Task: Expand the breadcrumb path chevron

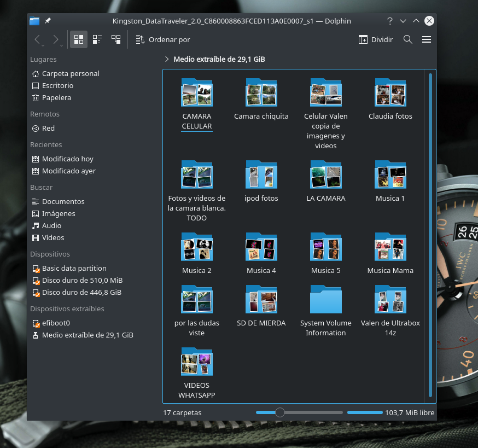Action: [x=166, y=59]
